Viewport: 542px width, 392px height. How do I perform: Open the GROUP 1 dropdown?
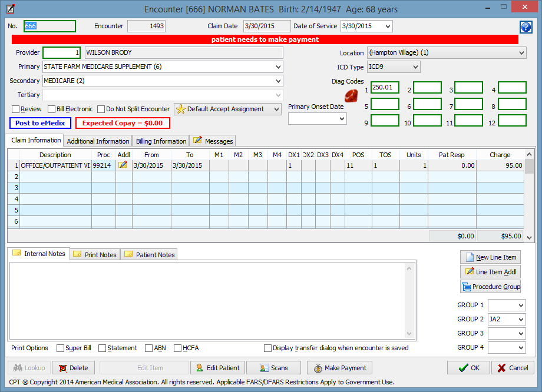(x=521, y=305)
